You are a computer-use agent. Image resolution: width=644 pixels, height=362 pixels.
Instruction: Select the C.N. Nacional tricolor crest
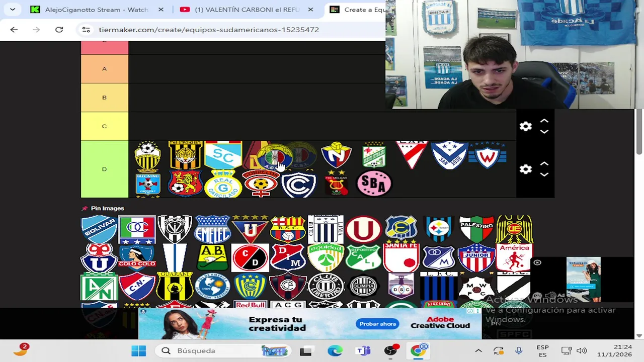[137, 287]
